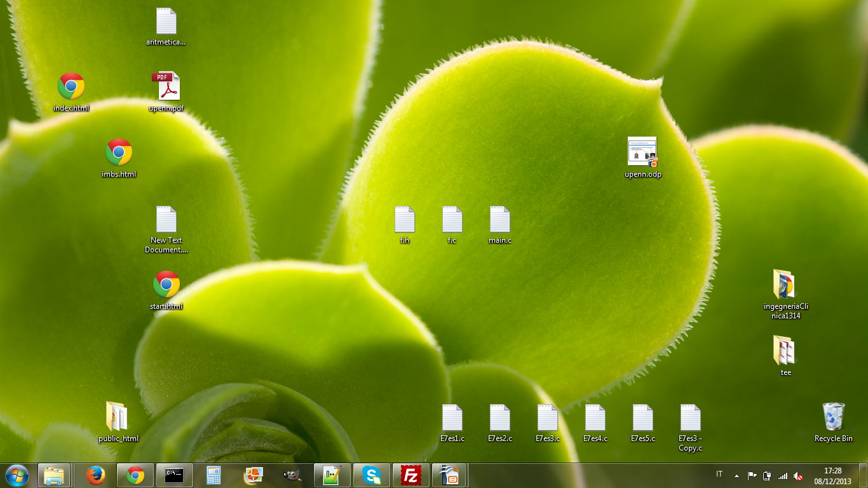The width and height of the screenshot is (868, 488).
Task: Open the photo gallery taskbar icon
Action: point(253,475)
